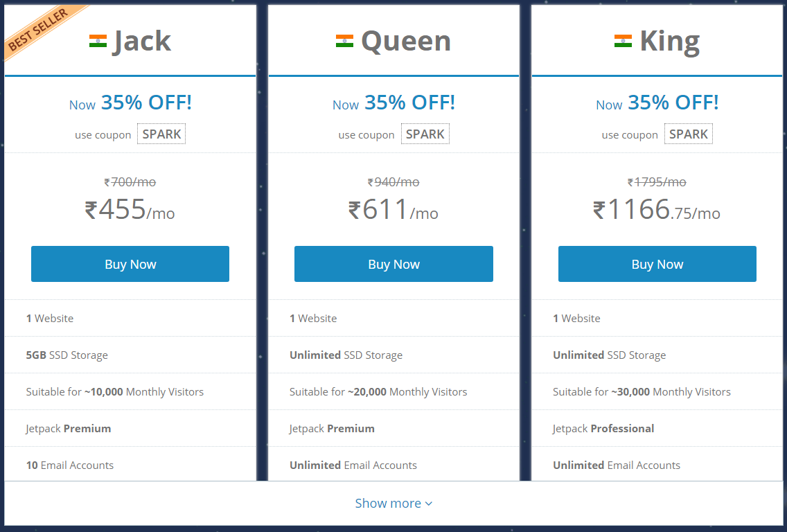Click Jetpack Professional in the King plan
The height and width of the screenshot is (532, 787).
click(x=603, y=429)
